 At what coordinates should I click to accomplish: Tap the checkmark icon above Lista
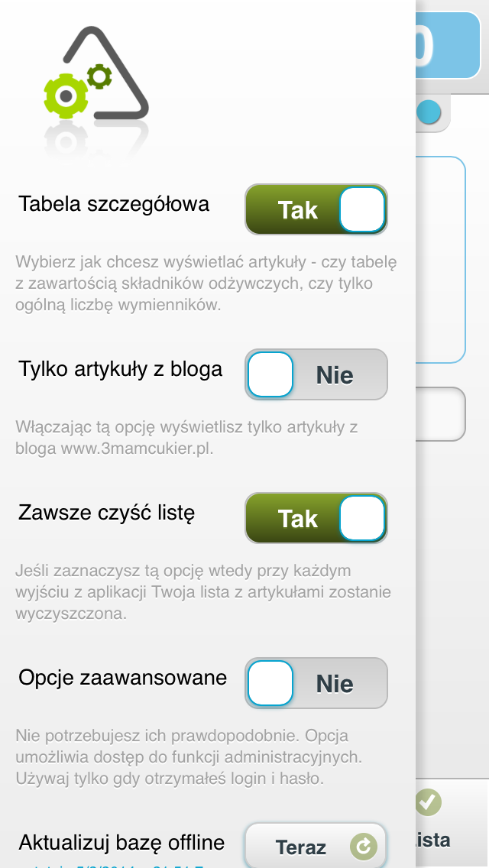click(428, 802)
